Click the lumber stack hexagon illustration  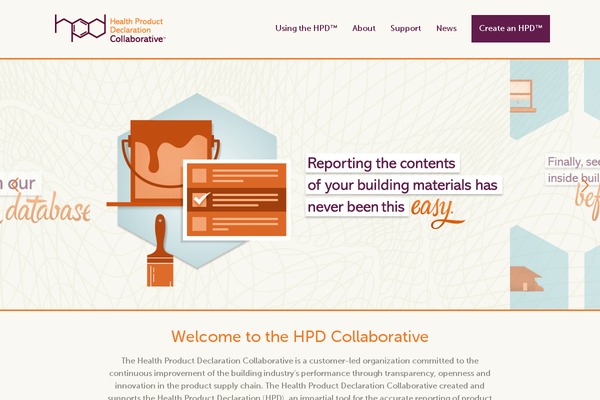click(538, 267)
